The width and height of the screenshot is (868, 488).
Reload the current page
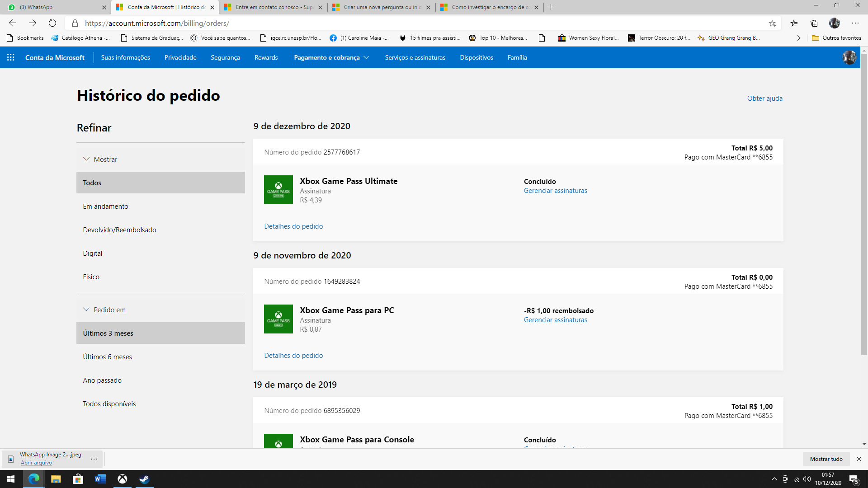52,23
